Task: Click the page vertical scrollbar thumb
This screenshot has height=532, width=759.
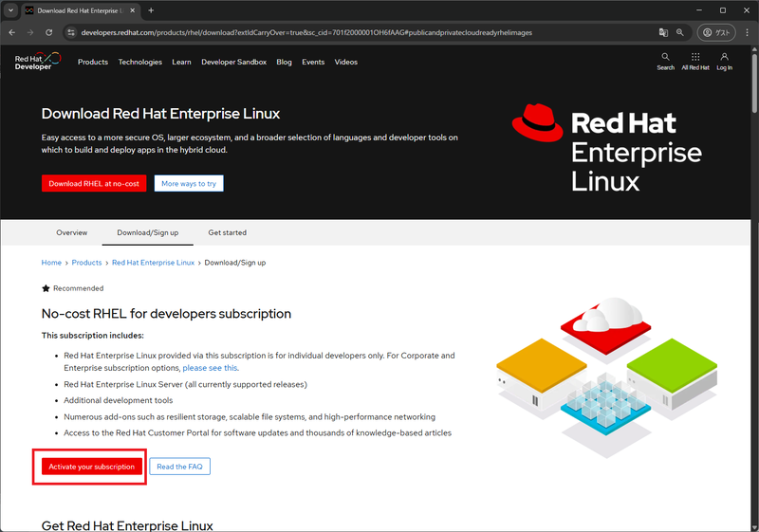Action: coord(754,82)
